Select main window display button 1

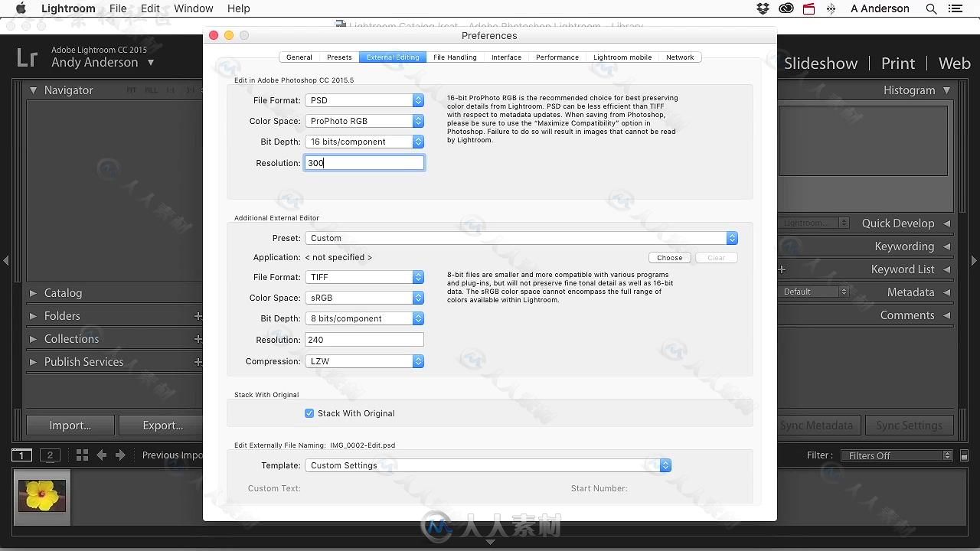21,455
